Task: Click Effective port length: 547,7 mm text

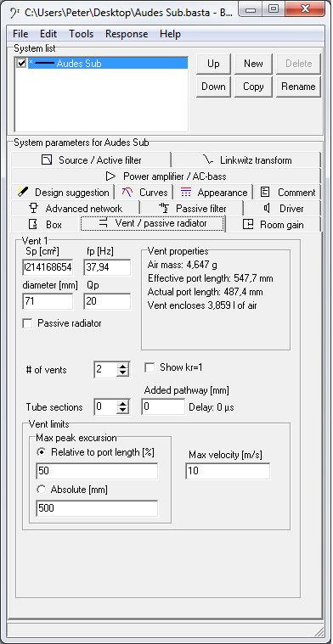Action: coord(210,278)
